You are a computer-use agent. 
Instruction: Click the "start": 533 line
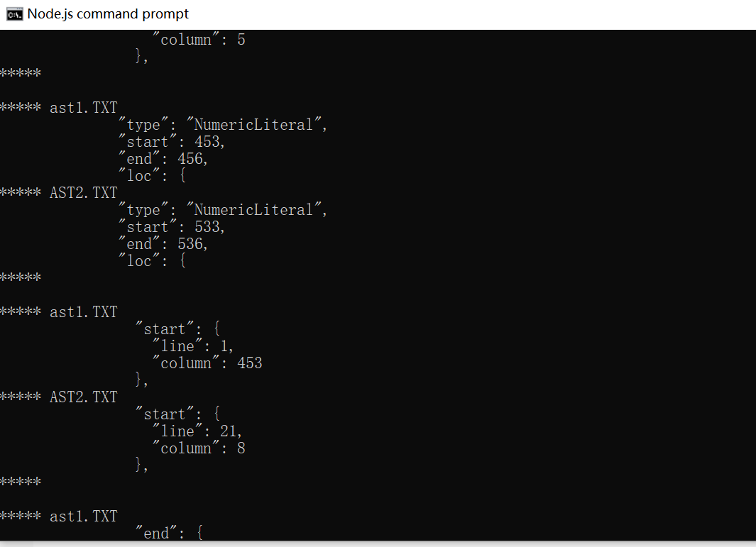coord(172,226)
